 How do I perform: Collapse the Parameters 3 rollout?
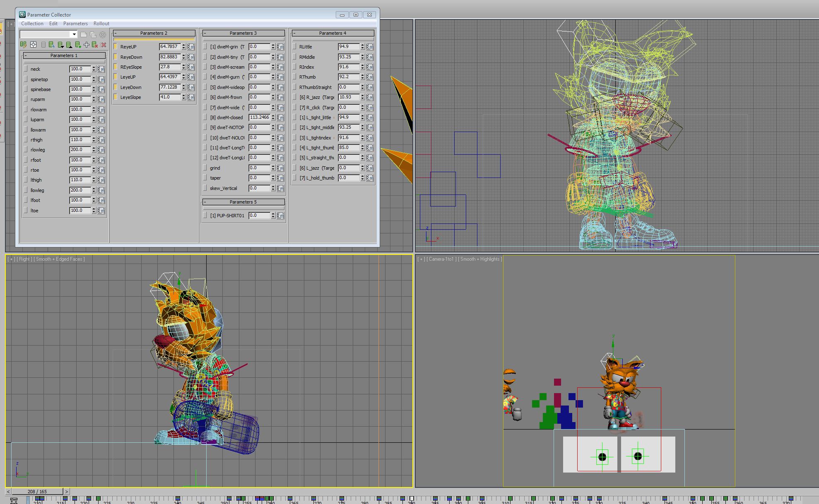point(243,33)
